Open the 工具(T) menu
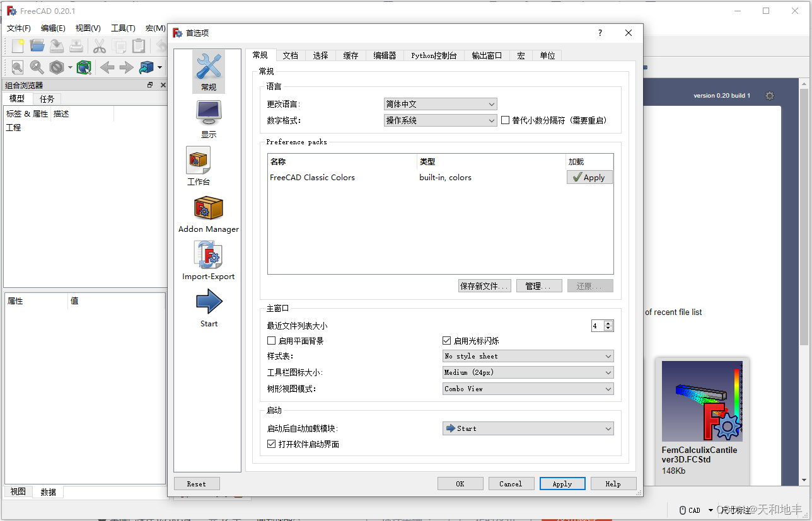Screen dimensions: 812x521 (x=123, y=28)
